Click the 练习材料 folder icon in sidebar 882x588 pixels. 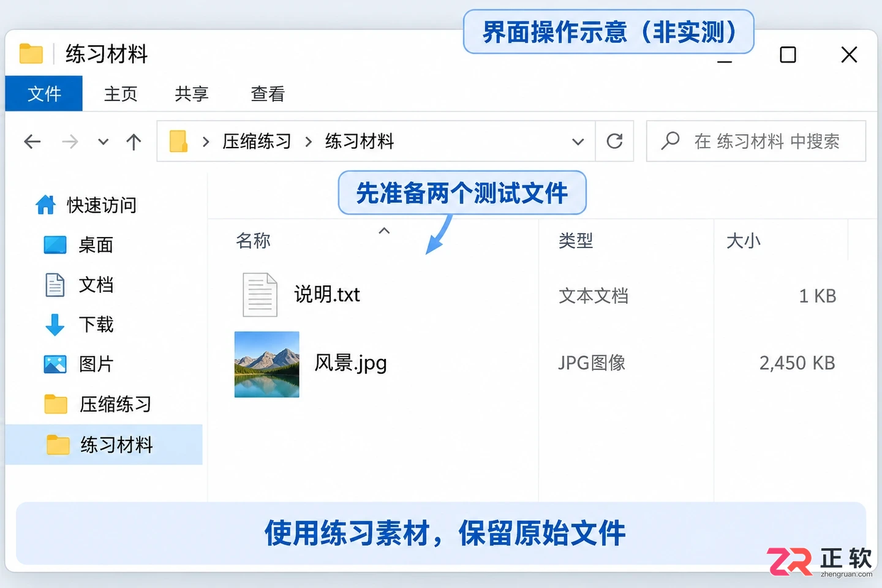58,445
